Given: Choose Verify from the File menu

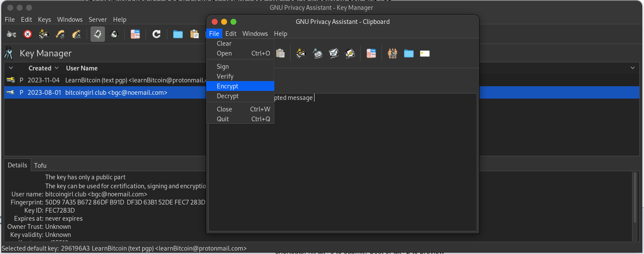Looking at the screenshot, I should point(240,76).
